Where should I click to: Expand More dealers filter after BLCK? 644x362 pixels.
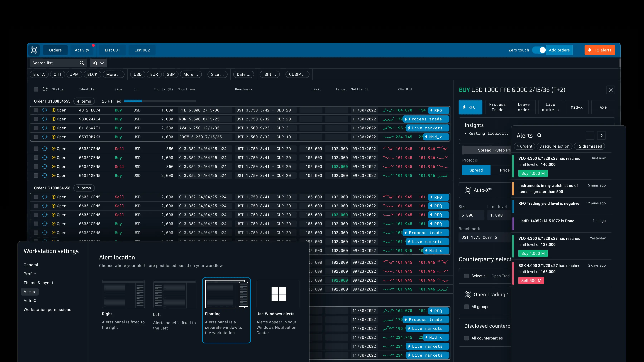coord(113,74)
